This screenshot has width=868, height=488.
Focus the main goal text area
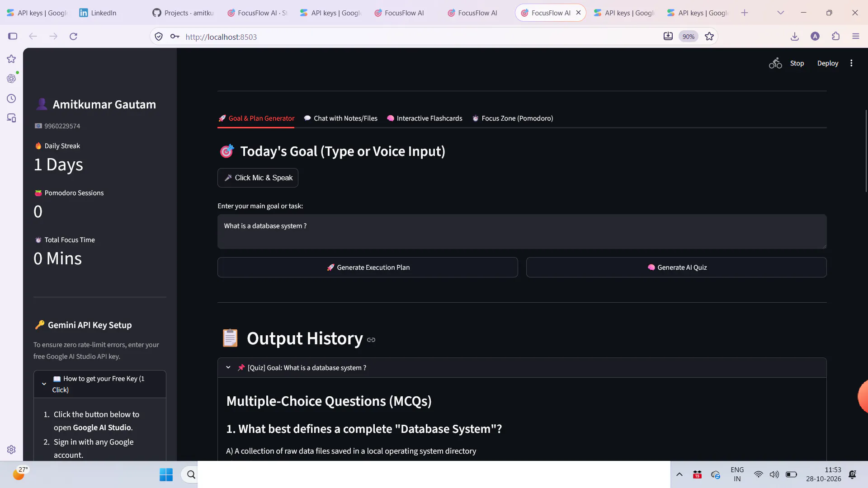pos(522,231)
